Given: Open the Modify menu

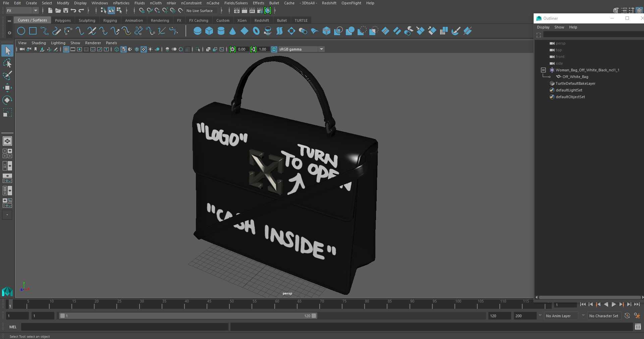Looking at the screenshot, I should point(63,3).
